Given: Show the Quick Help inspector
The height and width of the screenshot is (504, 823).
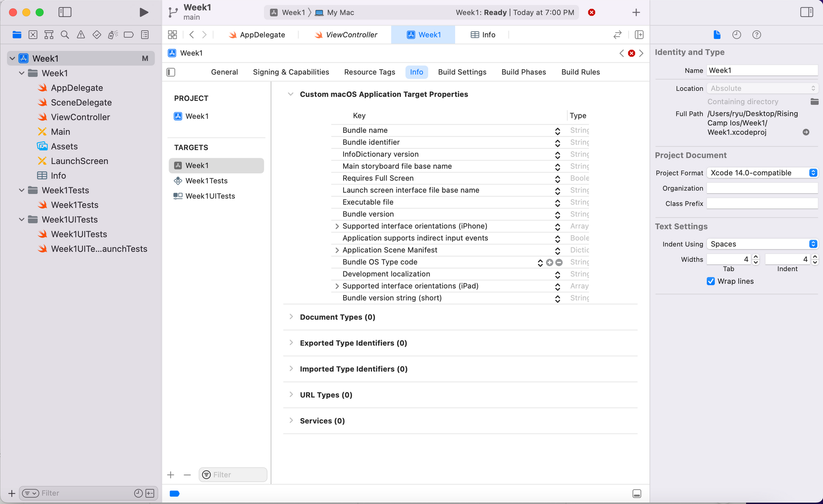Looking at the screenshot, I should [x=756, y=35].
